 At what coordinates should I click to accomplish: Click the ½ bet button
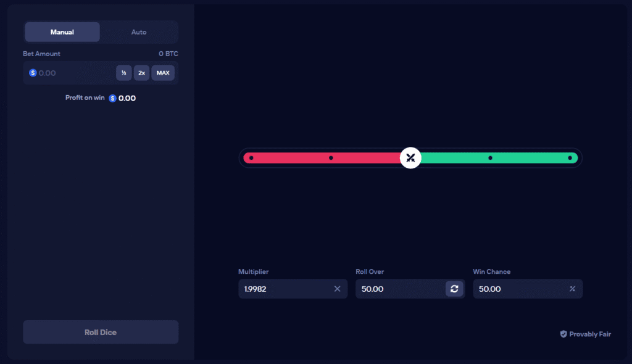[x=123, y=73]
